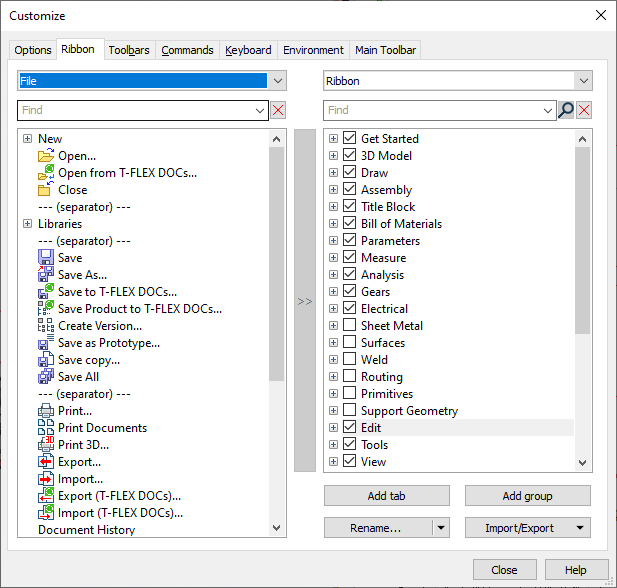Open the Ribbon selection dropdown
617x588 pixels.
[584, 81]
